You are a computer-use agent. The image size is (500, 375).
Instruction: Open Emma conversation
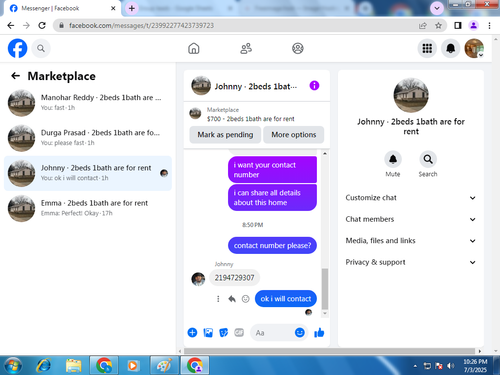(88, 208)
